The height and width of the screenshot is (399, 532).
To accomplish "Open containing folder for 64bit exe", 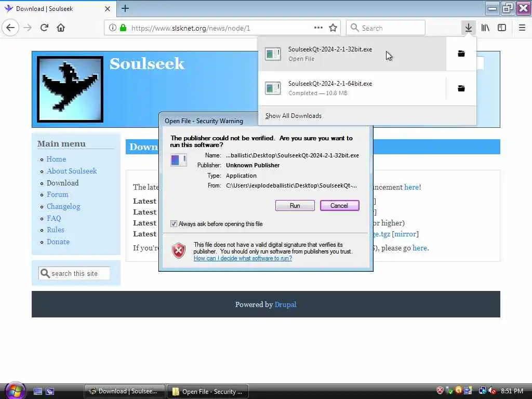I will [x=461, y=88].
